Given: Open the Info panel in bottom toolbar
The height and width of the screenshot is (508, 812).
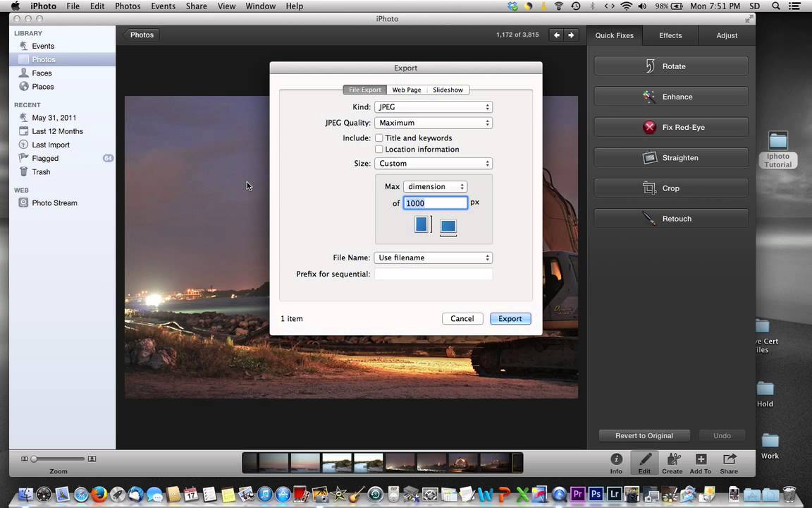Looking at the screenshot, I should [616, 463].
